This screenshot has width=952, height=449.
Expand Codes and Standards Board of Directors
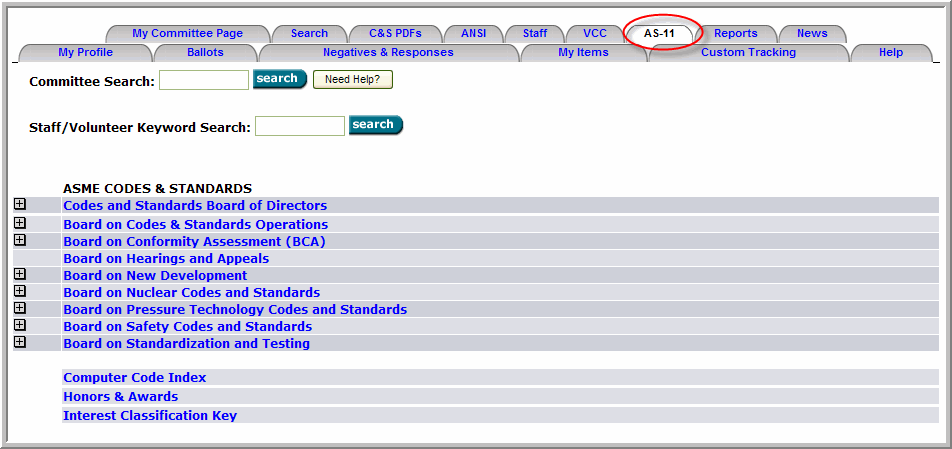pos(20,204)
